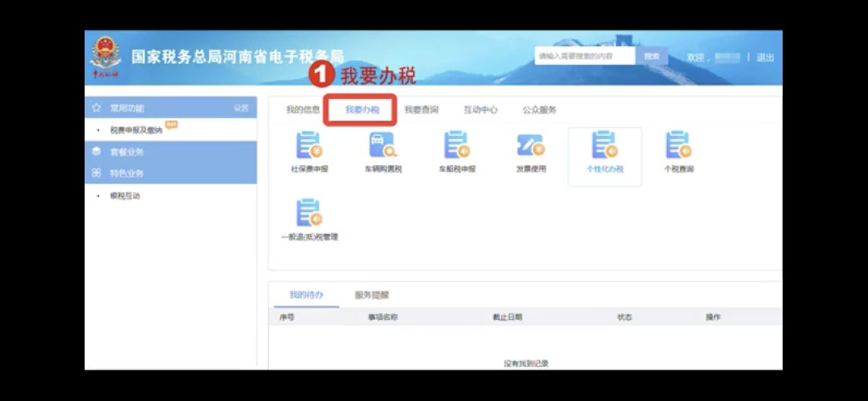Click 设置 in the 常用功能 header
Image resolution: width=868 pixels, height=401 pixels.
coord(241,108)
